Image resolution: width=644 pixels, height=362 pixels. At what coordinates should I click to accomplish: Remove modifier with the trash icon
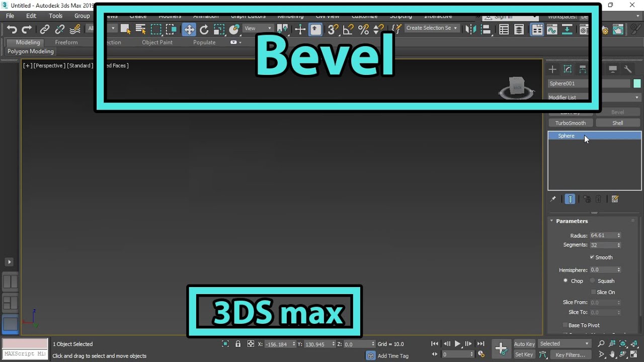click(598, 199)
